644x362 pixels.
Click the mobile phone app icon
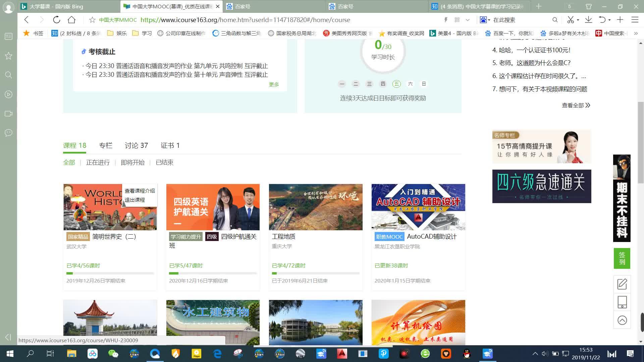click(x=622, y=302)
